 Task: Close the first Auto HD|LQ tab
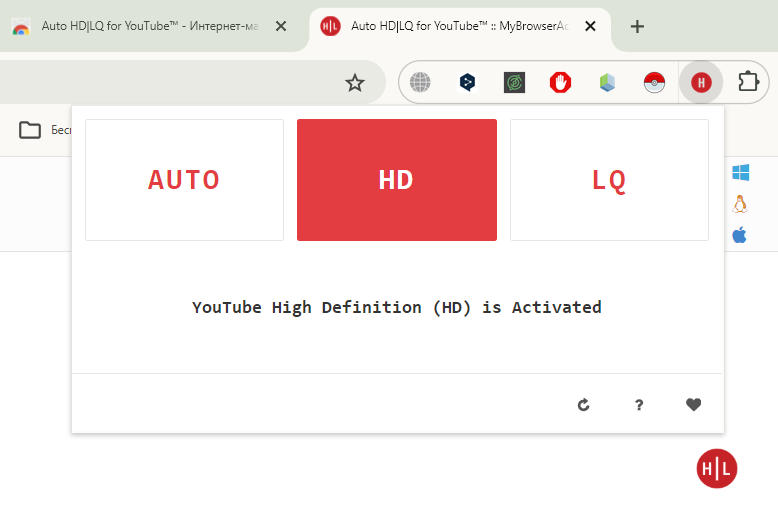point(280,26)
